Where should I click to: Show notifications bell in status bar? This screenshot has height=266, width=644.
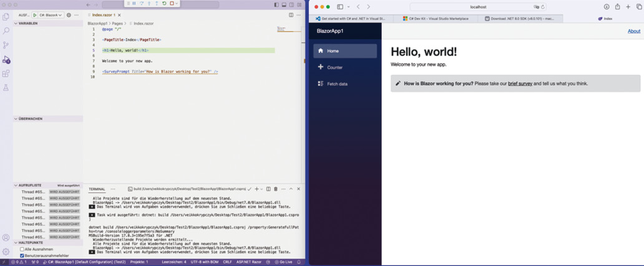pos(299,262)
